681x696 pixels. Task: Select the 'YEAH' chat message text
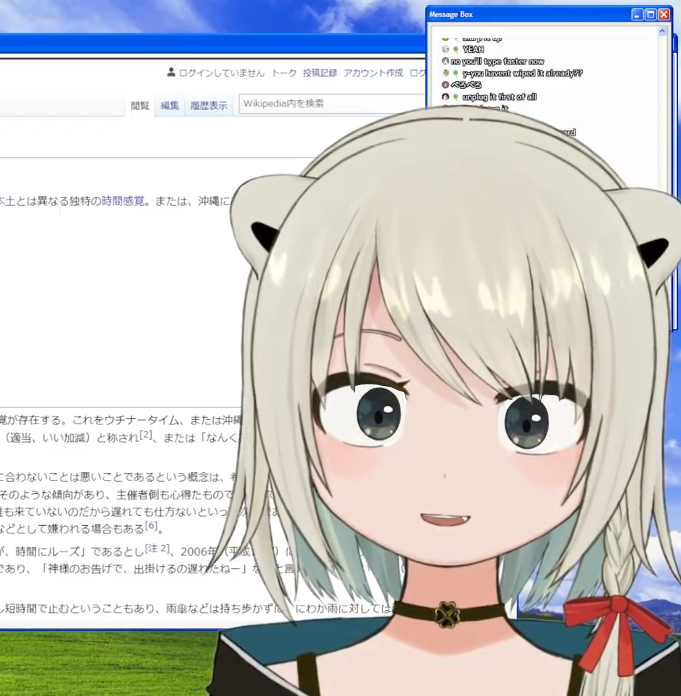pos(473,49)
